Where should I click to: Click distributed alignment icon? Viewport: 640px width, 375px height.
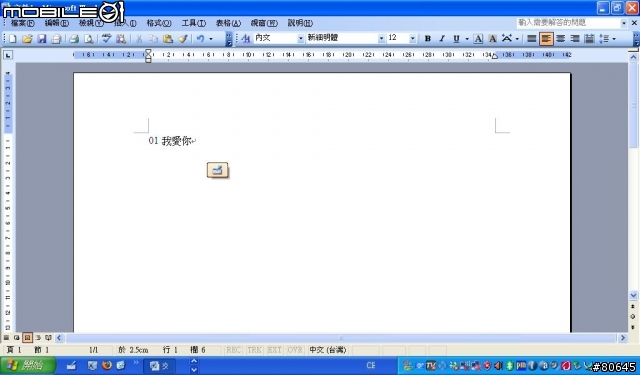click(x=589, y=39)
